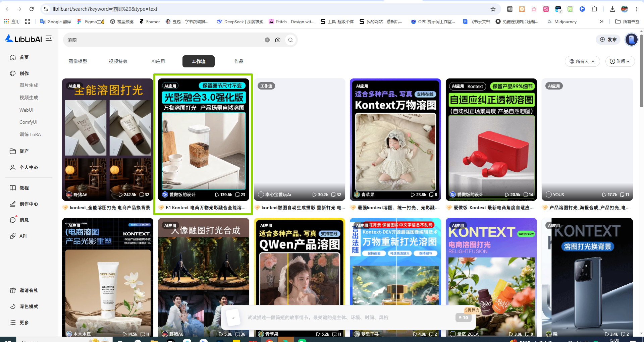Open the 消息 messages item
Viewport: 644px width, 342px height.
[24, 220]
